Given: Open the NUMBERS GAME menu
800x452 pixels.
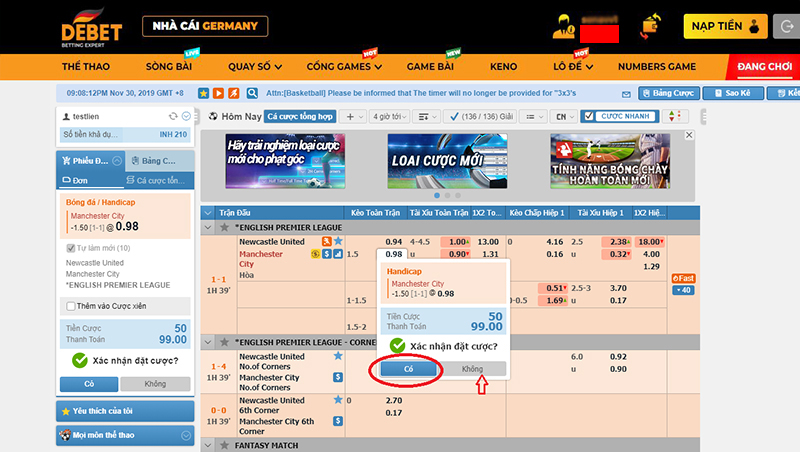Looking at the screenshot, I should [x=657, y=67].
